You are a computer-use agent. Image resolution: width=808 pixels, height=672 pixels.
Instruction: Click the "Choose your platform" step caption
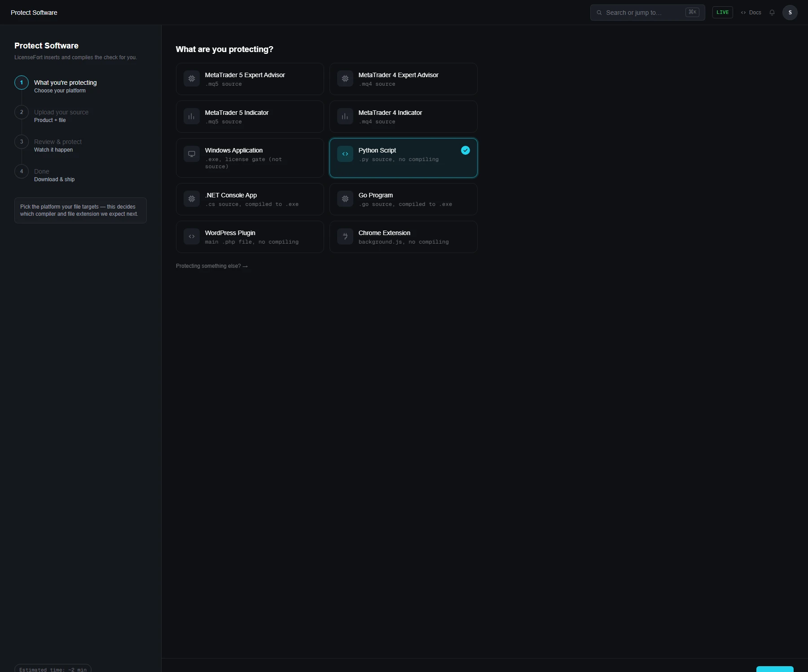(60, 91)
